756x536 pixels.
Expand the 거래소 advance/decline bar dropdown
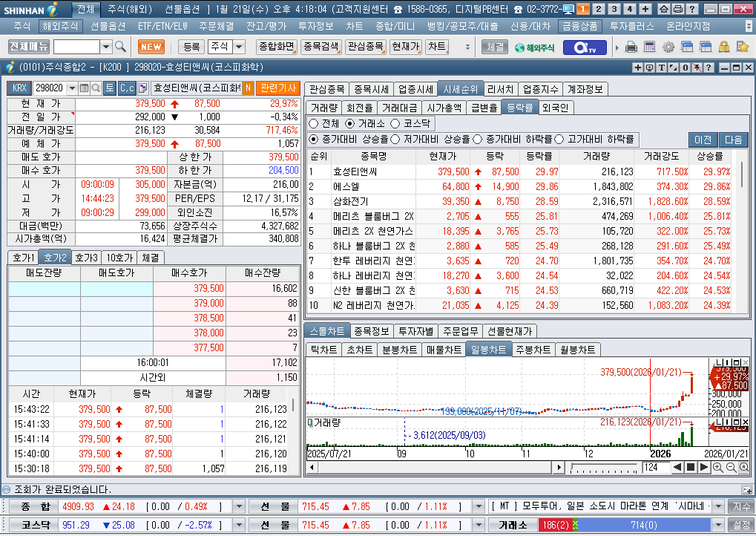pos(718,525)
